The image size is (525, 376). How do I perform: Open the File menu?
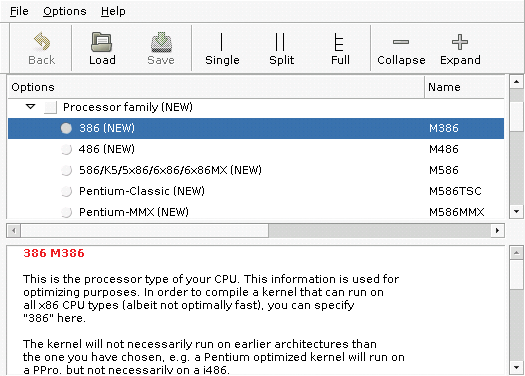coord(19,11)
